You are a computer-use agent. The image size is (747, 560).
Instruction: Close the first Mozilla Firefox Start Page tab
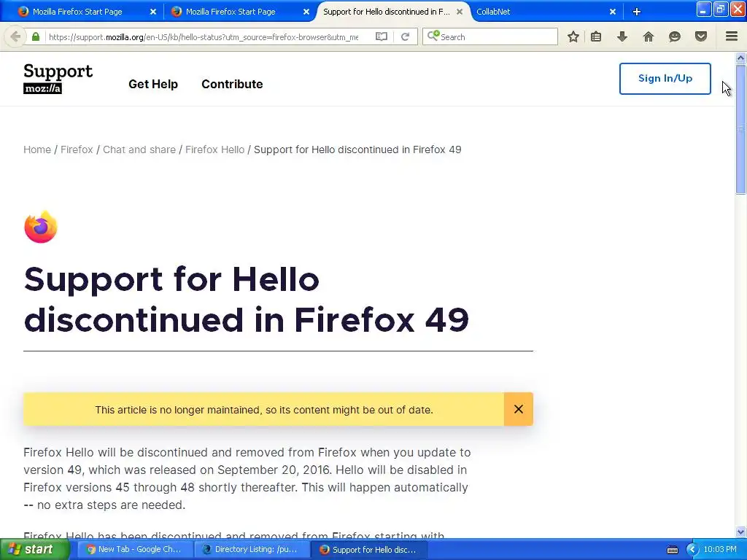tap(153, 12)
